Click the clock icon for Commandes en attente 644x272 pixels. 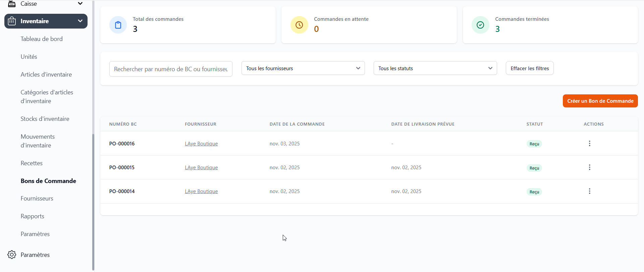coord(299,25)
